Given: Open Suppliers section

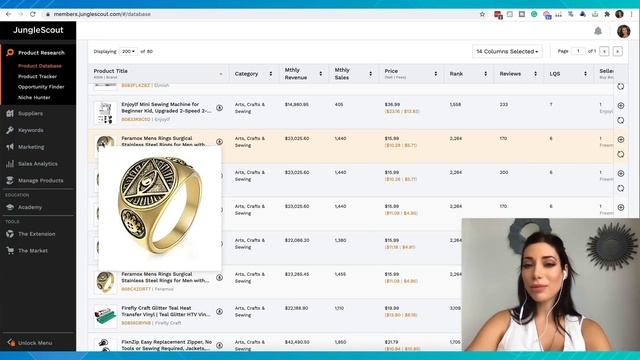Looking at the screenshot, I should (30, 113).
